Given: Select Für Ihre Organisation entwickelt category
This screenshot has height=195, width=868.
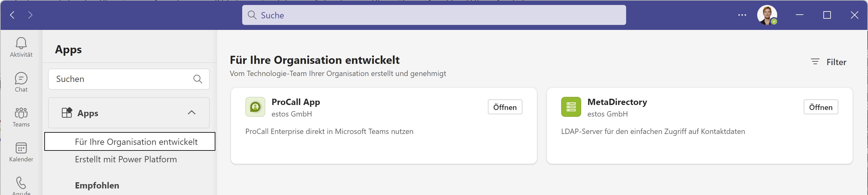Looking at the screenshot, I should (x=136, y=142).
